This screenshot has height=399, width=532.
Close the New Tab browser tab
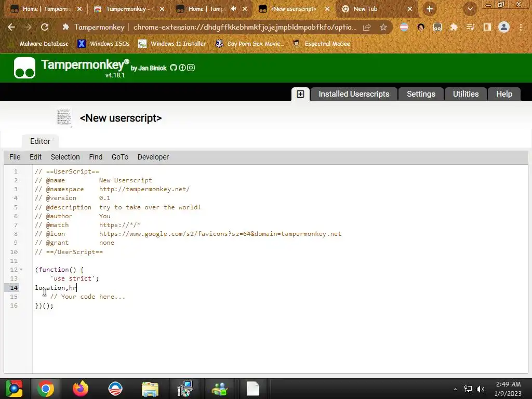410,9
